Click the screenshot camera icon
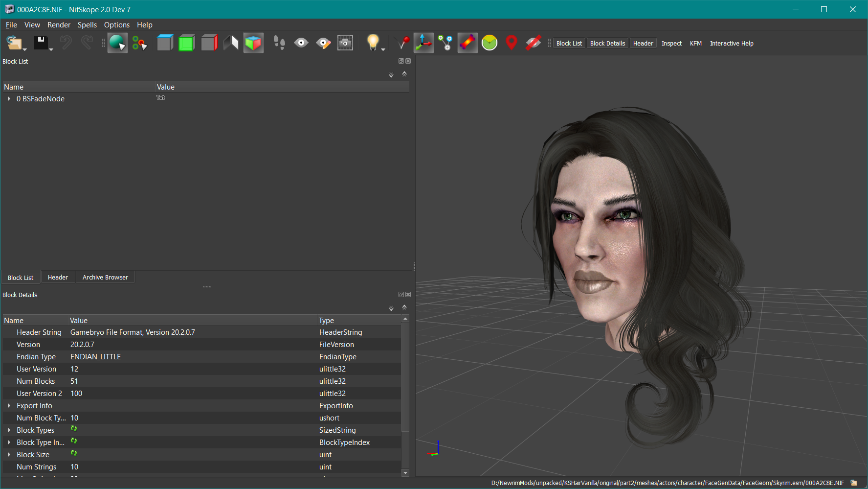This screenshot has width=868, height=489. pyautogui.click(x=345, y=43)
